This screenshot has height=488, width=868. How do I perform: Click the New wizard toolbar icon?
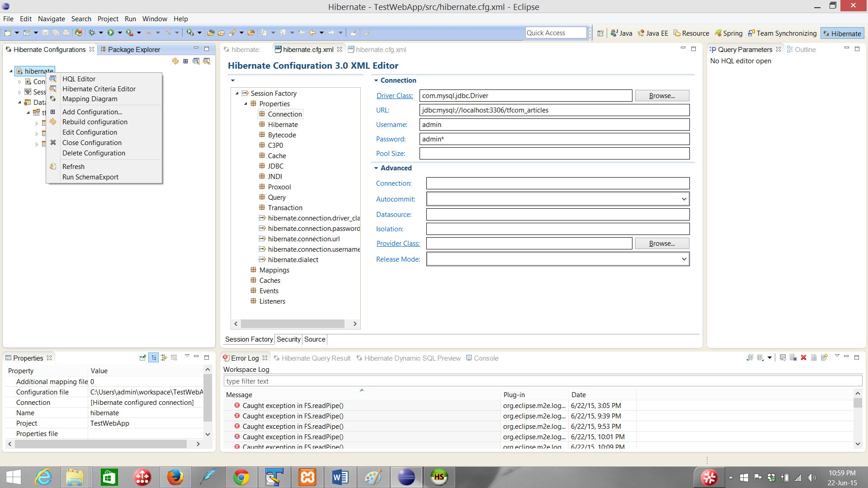[x=8, y=33]
